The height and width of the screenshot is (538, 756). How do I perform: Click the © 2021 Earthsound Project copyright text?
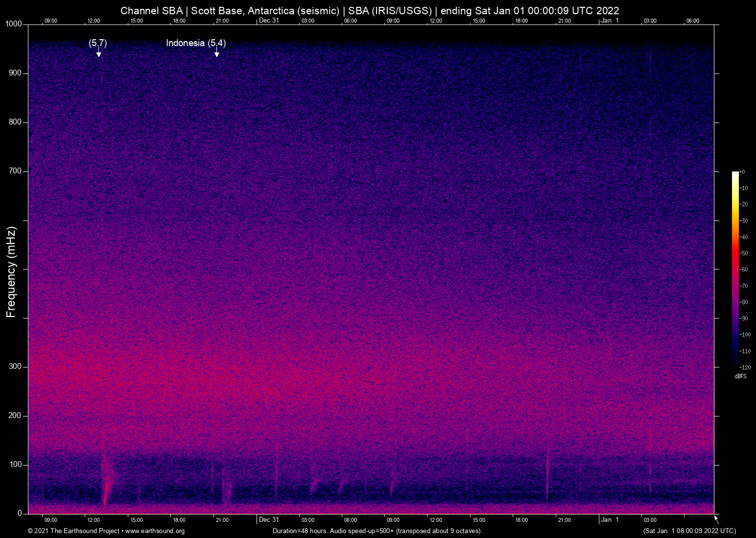coord(72,531)
